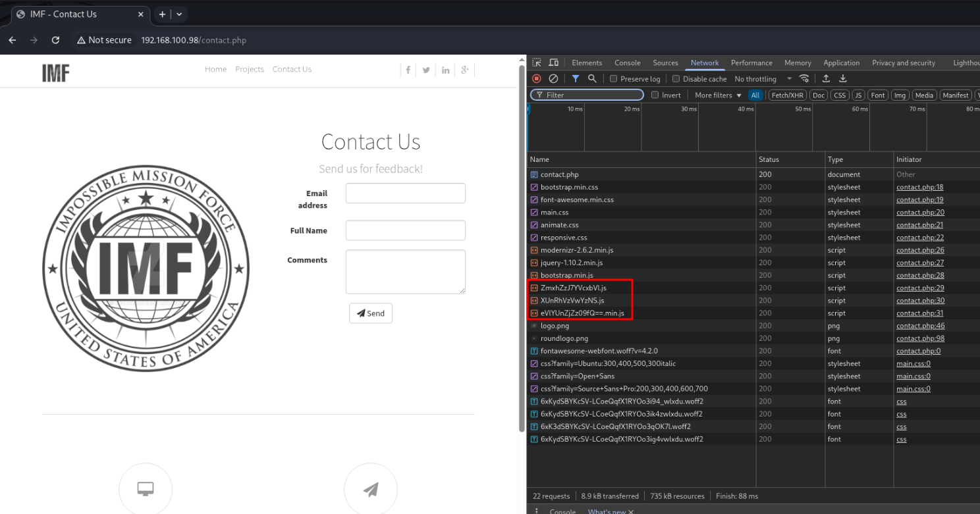Filter requests by Fetch/XHR
This screenshot has height=514, width=980.
point(788,95)
